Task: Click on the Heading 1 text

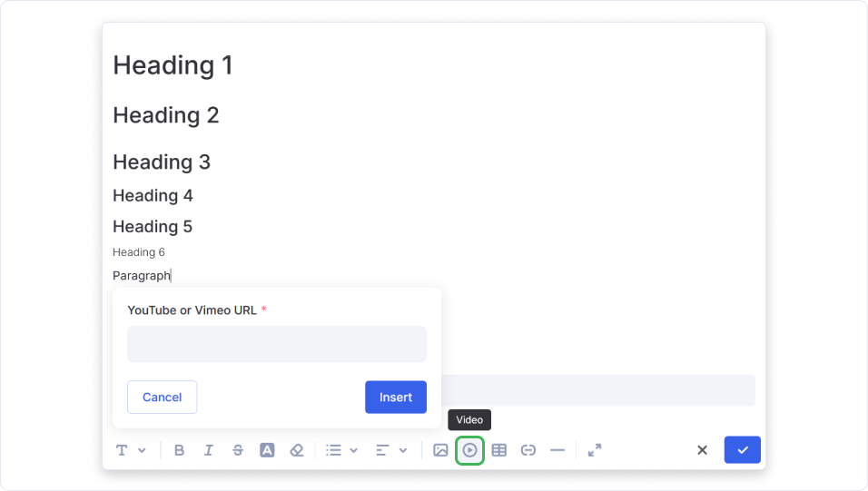Action: (x=173, y=65)
